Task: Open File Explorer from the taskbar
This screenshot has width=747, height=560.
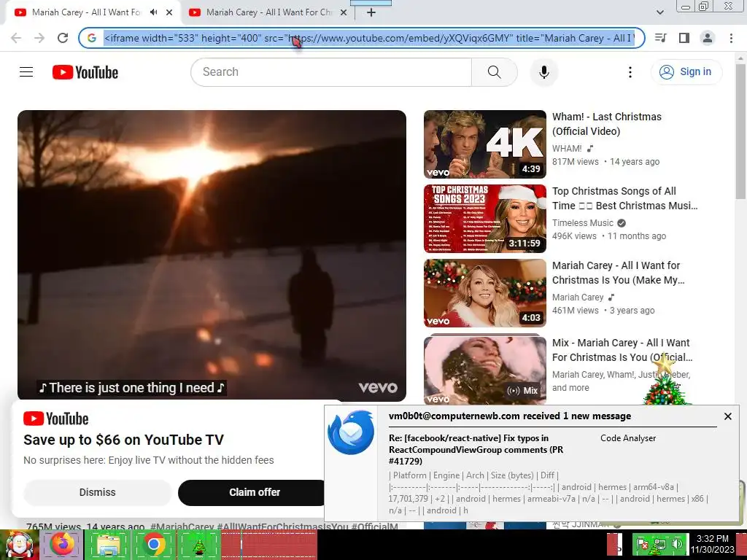Action: pos(108,544)
